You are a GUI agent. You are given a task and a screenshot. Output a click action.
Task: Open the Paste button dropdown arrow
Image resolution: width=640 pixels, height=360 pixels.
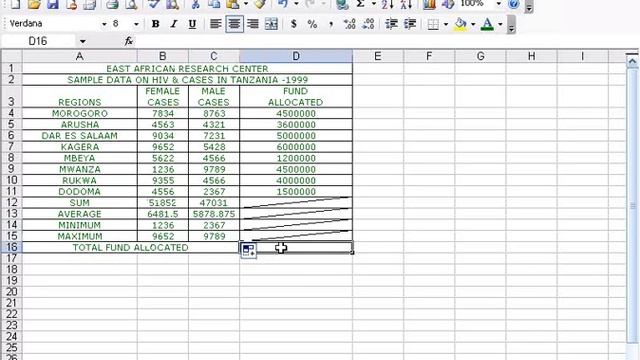246,4
